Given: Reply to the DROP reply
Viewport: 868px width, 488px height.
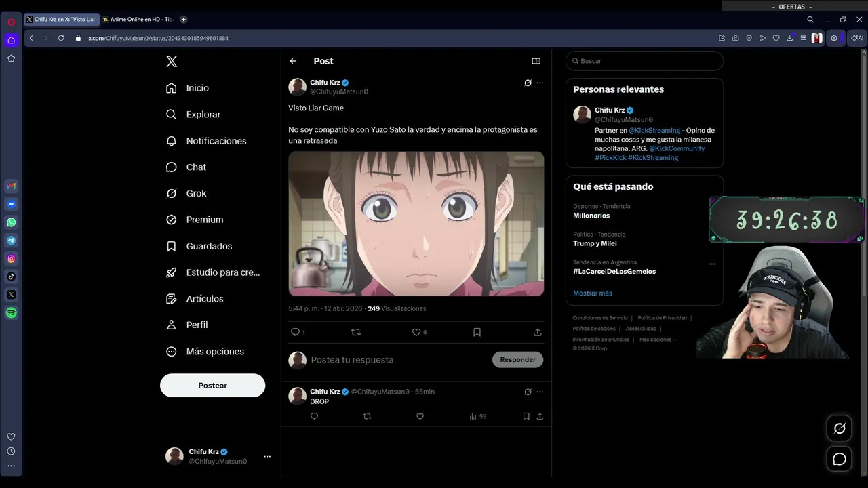Looking at the screenshot, I should (314, 416).
